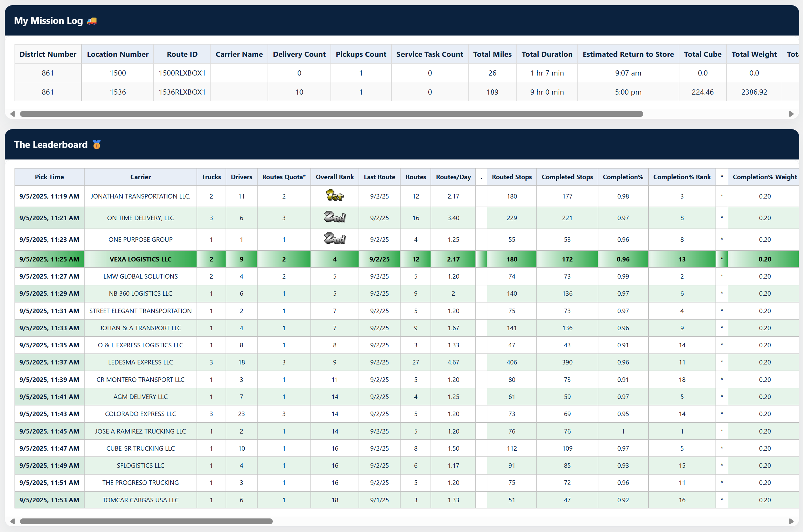This screenshot has width=803, height=532.
Task: Click the Overall Rank column header
Action: point(334,177)
